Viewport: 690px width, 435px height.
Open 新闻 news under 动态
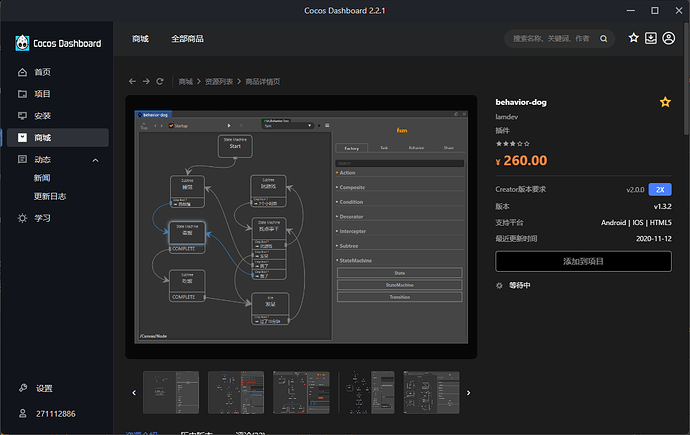[42, 178]
